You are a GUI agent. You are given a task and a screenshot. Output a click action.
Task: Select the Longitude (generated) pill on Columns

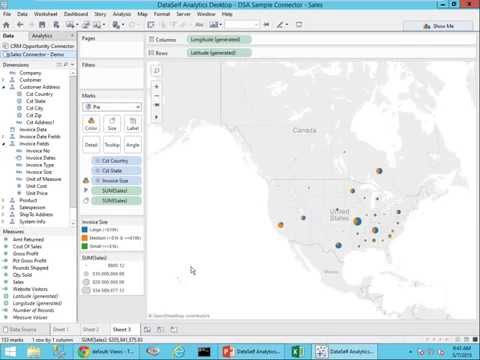[219, 40]
